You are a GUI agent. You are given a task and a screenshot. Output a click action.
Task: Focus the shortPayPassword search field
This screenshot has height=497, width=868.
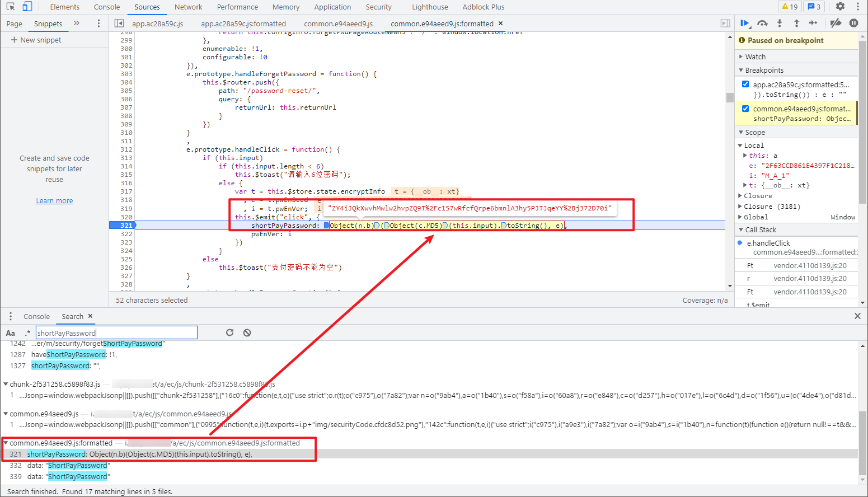[116, 332]
